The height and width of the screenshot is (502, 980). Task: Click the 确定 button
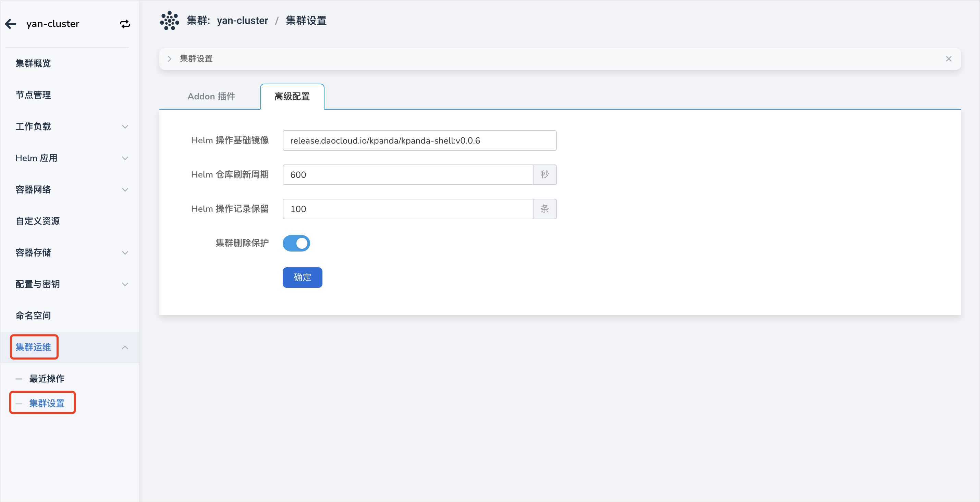302,278
